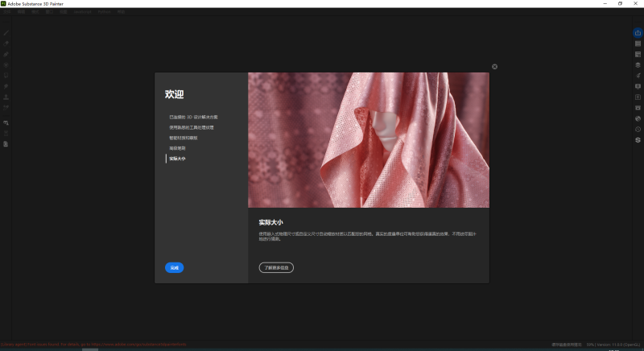The width and height of the screenshot is (644, 351).
Task: Select 使用熟悉的工具处理纹理 in welcome list
Action: (x=192, y=128)
